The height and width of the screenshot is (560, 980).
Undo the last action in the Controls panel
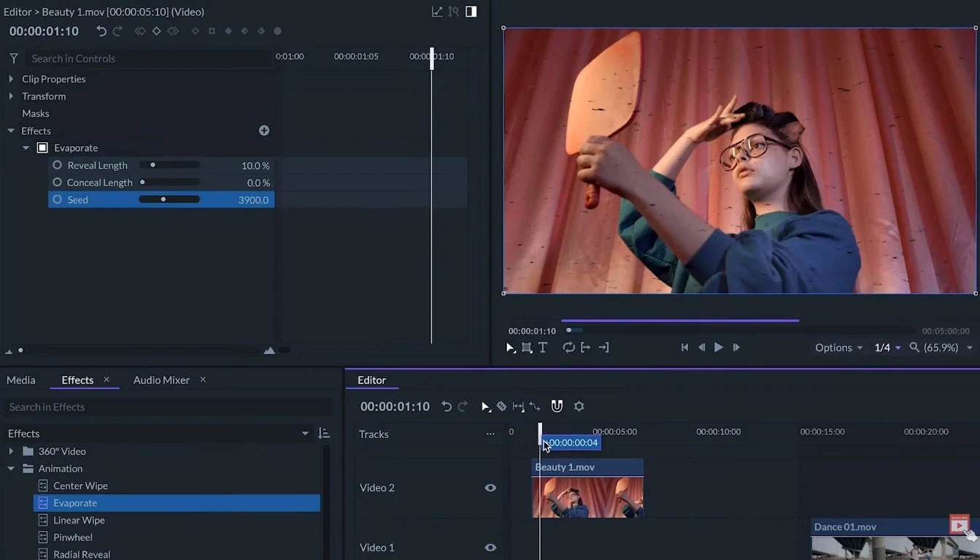click(101, 31)
